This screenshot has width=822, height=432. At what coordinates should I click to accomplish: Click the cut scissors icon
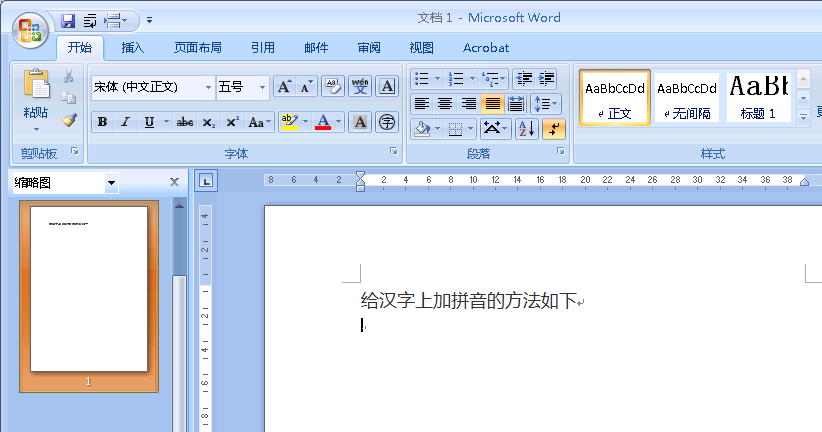[x=69, y=77]
